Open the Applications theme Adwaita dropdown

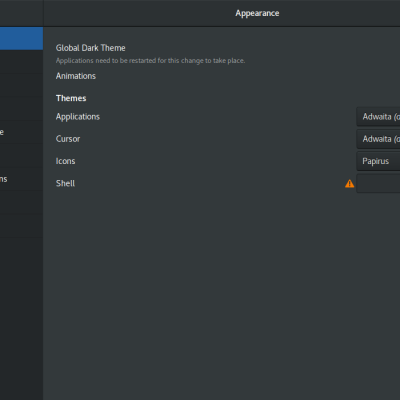378,117
